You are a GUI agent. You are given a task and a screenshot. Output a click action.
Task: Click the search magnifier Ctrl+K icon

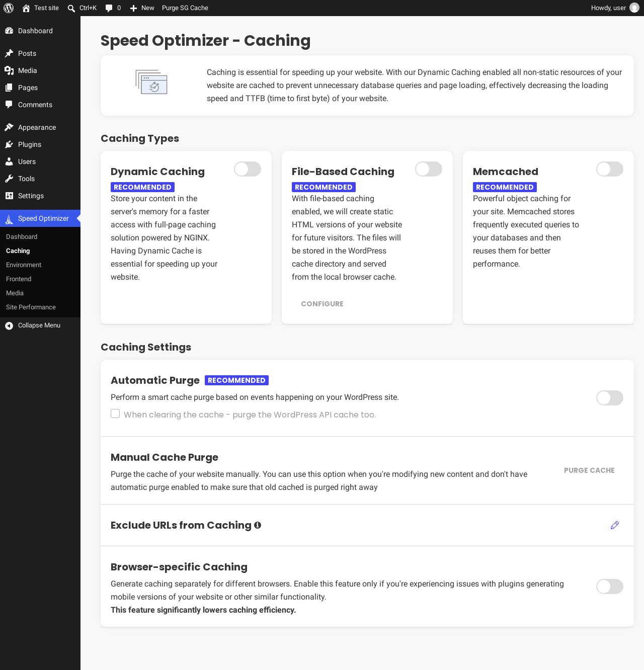[x=71, y=8]
